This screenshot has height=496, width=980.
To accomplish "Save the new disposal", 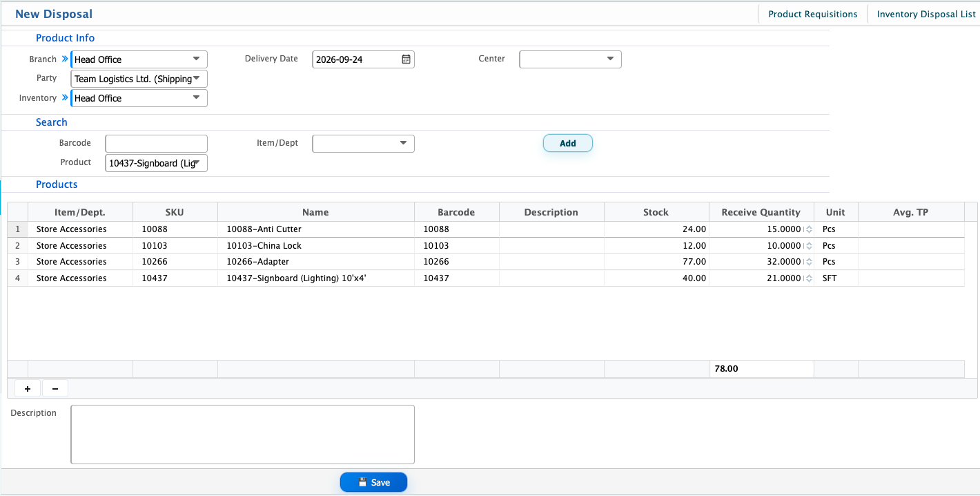I will click(x=373, y=482).
